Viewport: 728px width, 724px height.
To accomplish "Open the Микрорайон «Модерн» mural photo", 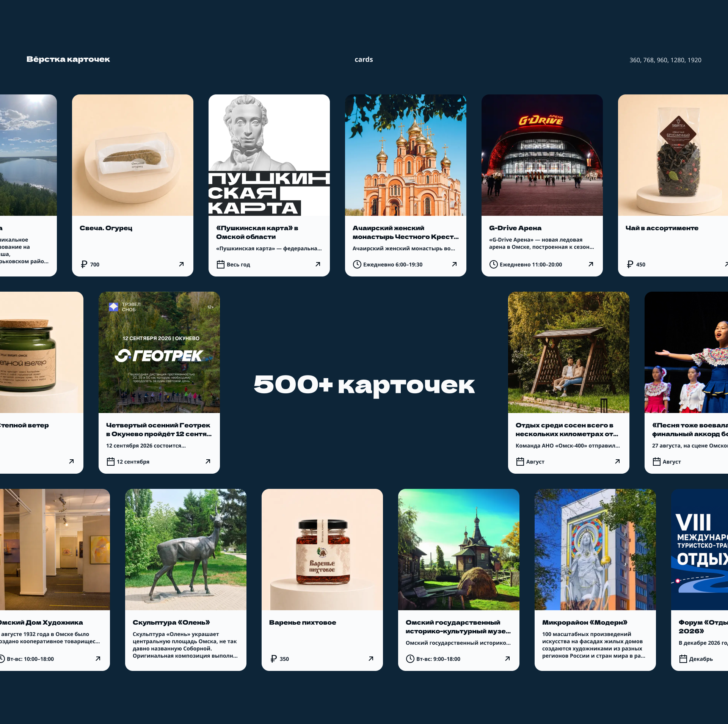I will (595, 550).
